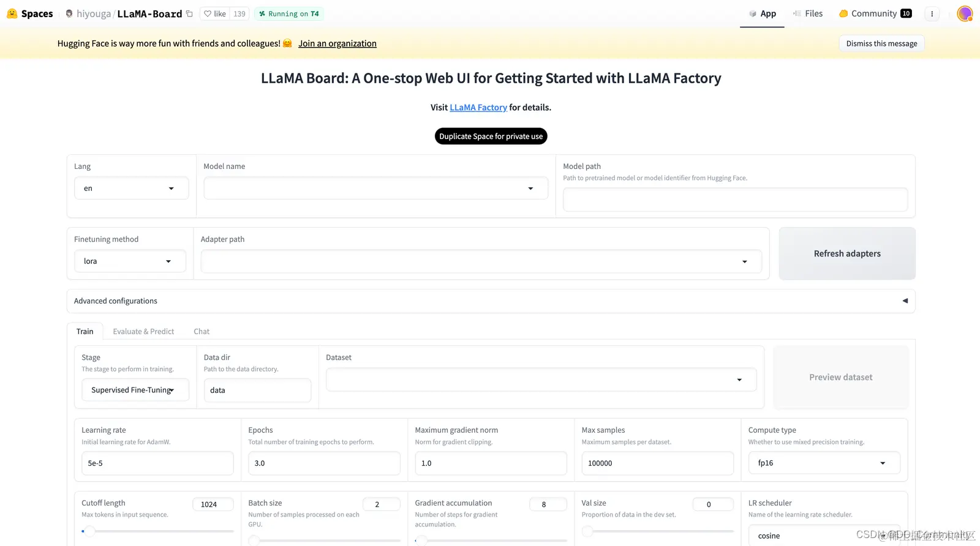This screenshot has width=980, height=546.
Task: Click the Maximum gradient norm field
Action: point(491,463)
